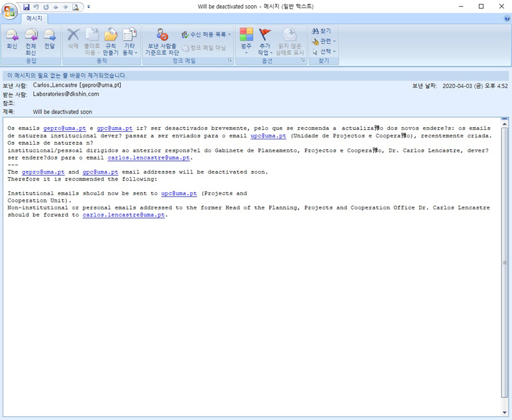
Task: Open the round Office button menu
Action: (10, 11)
